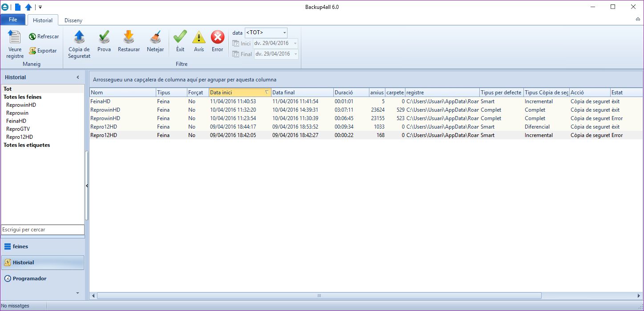The width and height of the screenshot is (644, 311).
Task: Open the data <TOT> dropdown
Action: tap(284, 33)
